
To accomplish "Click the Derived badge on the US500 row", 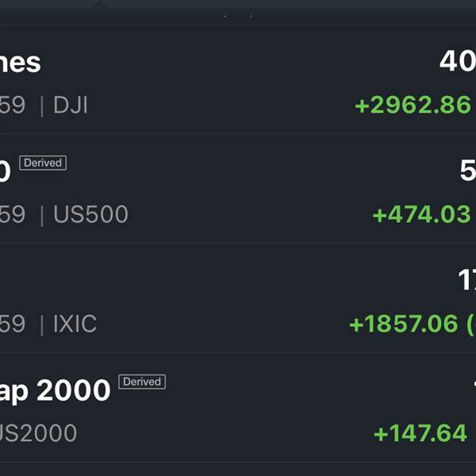I will [x=43, y=163].
